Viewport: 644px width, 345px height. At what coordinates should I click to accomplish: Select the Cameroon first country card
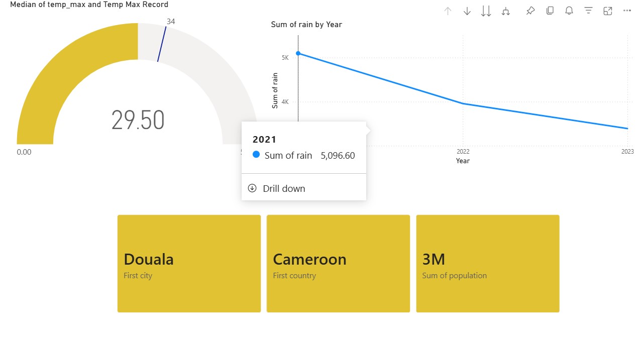(338, 264)
